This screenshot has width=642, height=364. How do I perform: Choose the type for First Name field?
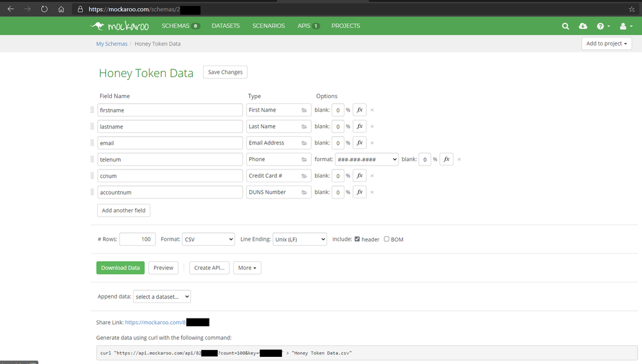[278, 110]
